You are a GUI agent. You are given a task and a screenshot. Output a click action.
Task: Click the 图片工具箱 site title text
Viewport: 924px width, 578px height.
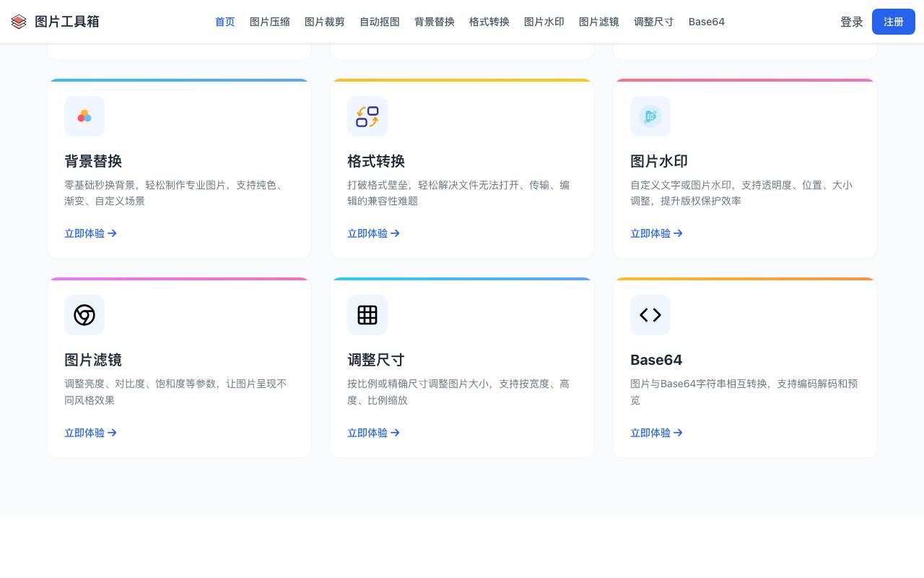(67, 22)
